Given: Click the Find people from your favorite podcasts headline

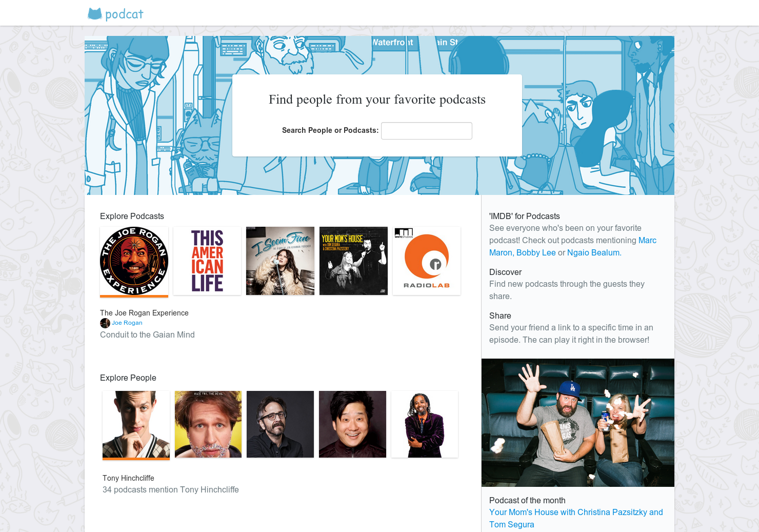Looking at the screenshot, I should tap(377, 100).
